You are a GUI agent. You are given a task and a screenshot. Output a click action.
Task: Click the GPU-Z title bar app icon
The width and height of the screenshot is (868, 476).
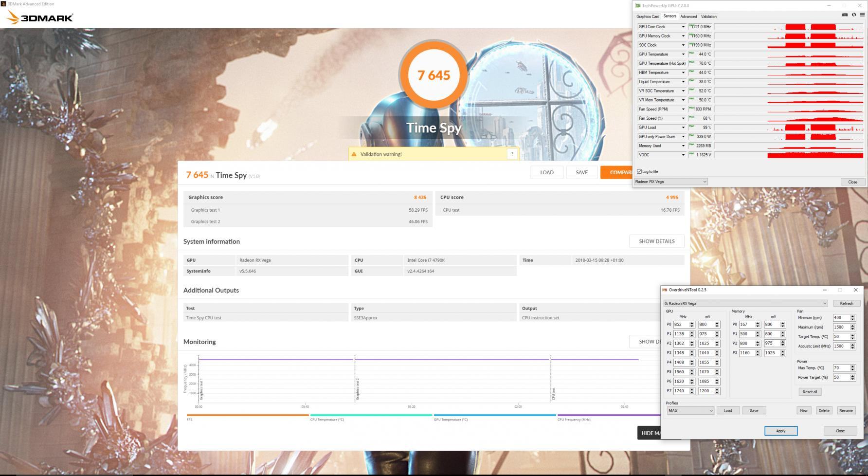(x=637, y=6)
